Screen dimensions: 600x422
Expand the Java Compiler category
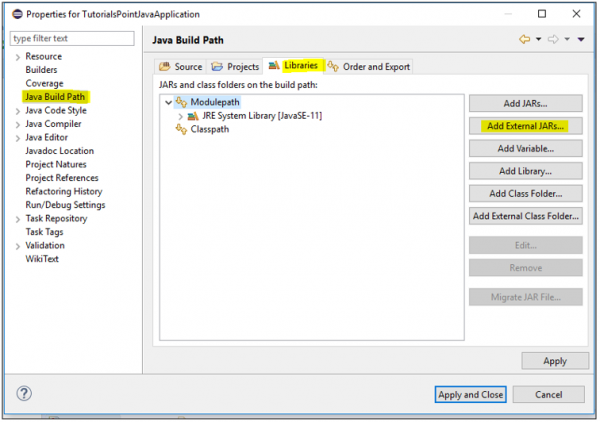point(17,124)
